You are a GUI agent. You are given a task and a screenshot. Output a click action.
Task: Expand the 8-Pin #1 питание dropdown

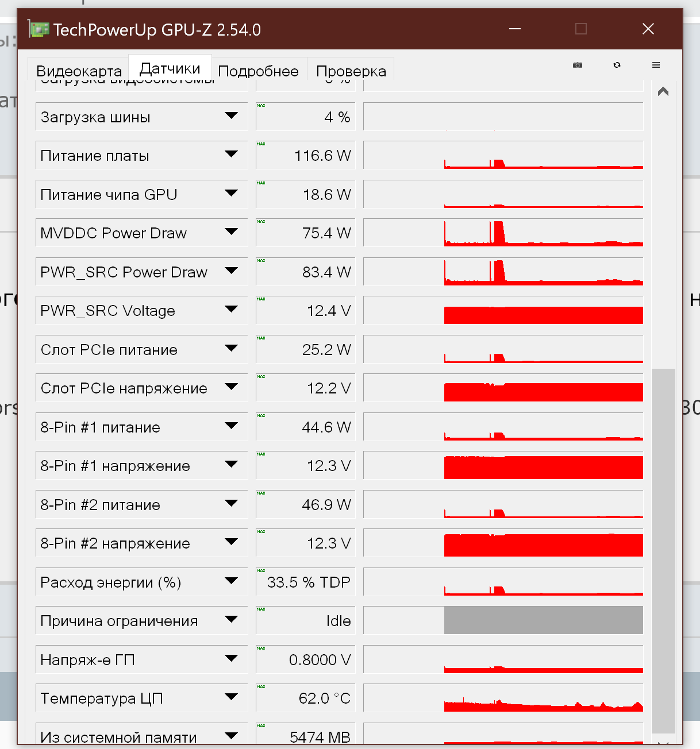tap(232, 426)
